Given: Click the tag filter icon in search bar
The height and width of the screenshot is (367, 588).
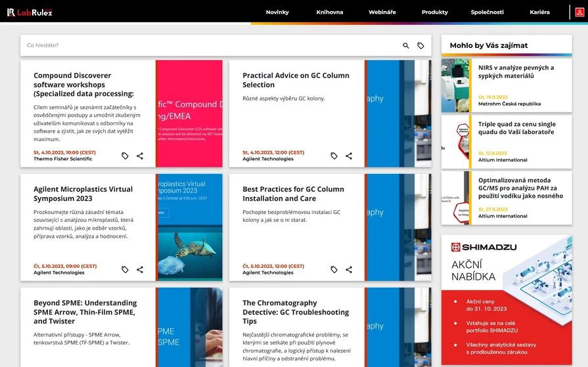Looking at the screenshot, I should coord(420,45).
